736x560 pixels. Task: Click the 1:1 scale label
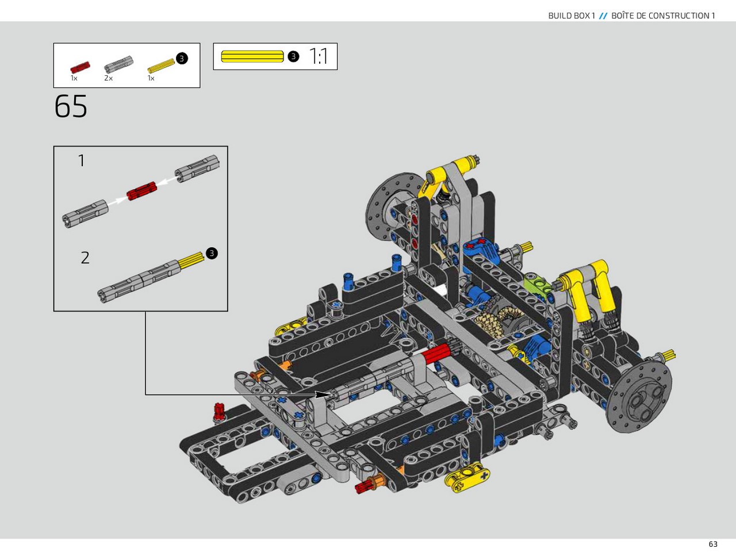(318, 56)
